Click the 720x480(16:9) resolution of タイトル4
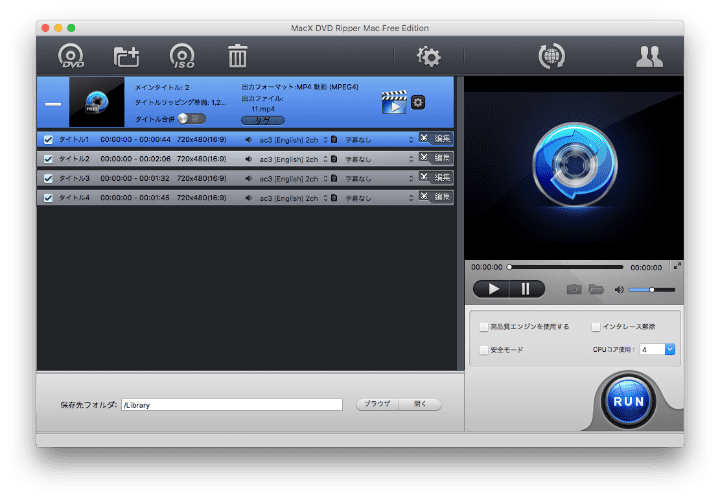720x499 pixels. pyautogui.click(x=202, y=198)
